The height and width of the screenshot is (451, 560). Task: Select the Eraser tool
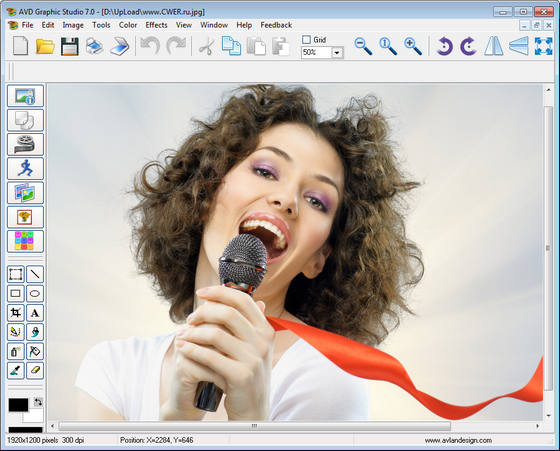pos(35,371)
